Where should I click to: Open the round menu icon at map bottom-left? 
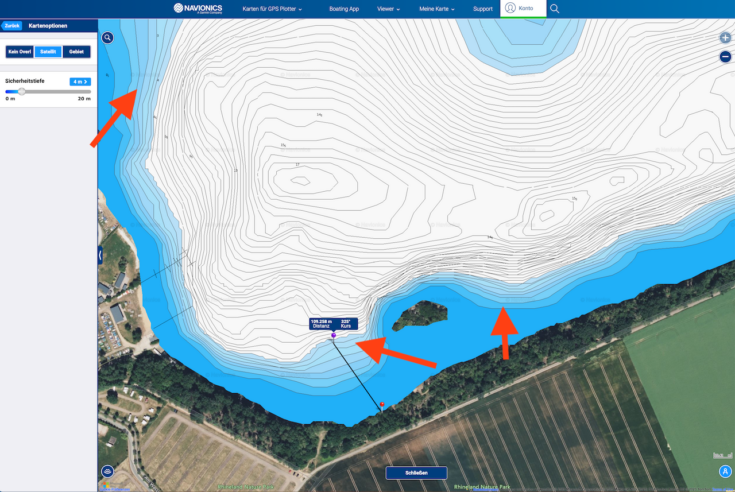click(x=107, y=471)
